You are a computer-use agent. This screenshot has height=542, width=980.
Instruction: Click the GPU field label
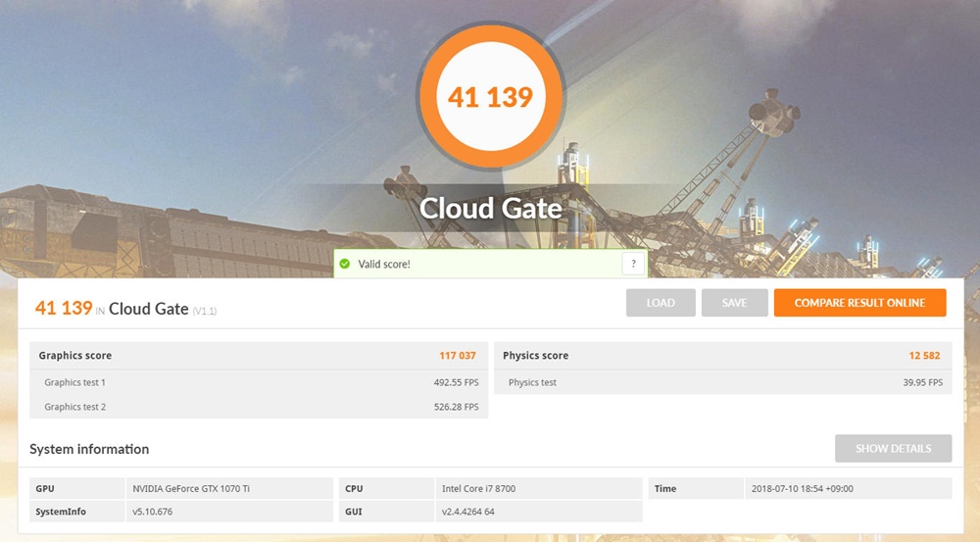coord(45,488)
